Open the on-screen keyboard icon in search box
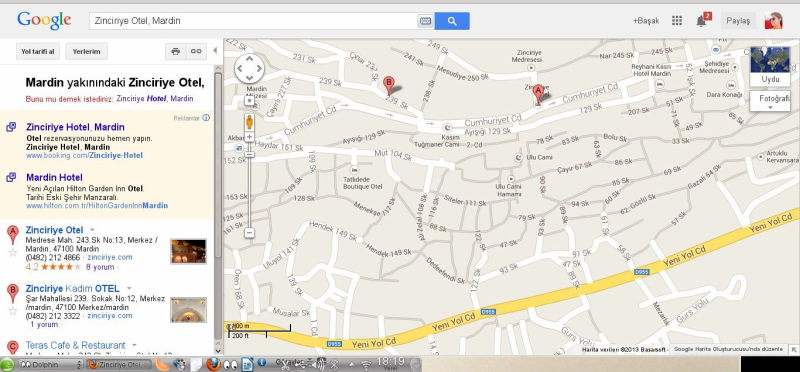This screenshot has width=800, height=372. coord(425,21)
